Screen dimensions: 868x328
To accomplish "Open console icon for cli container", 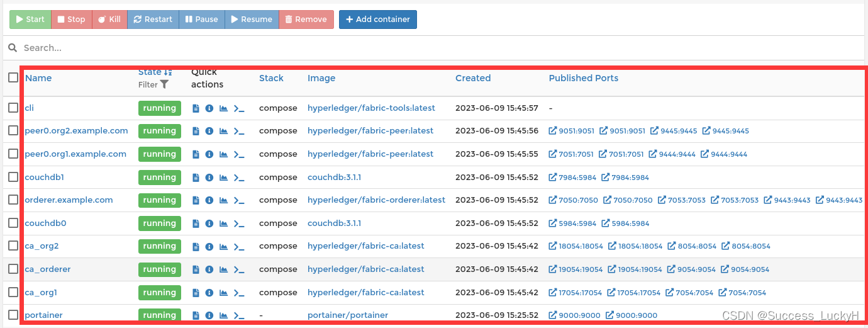I will 239,108.
